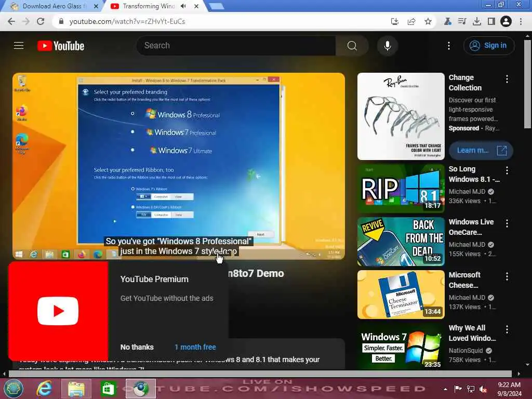This screenshot has height=399, width=532.
Task: Click Learn more on Ray-Ban ad
Action: 481,150
